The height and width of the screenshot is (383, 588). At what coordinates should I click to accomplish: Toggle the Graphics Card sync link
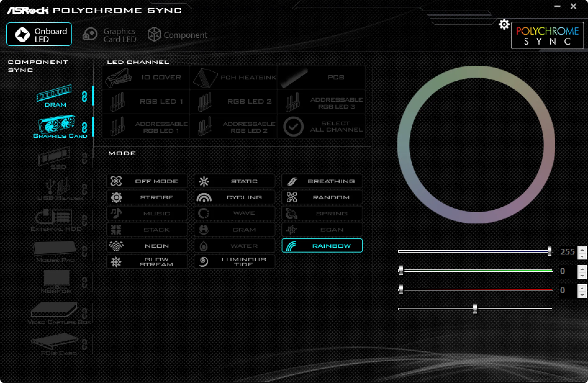pyautogui.click(x=84, y=128)
